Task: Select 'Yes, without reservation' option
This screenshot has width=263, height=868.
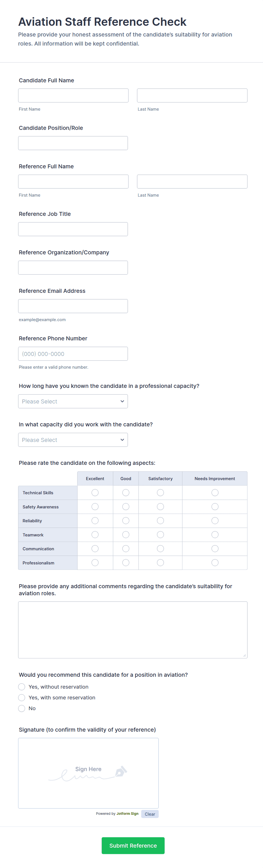Action: click(x=22, y=687)
